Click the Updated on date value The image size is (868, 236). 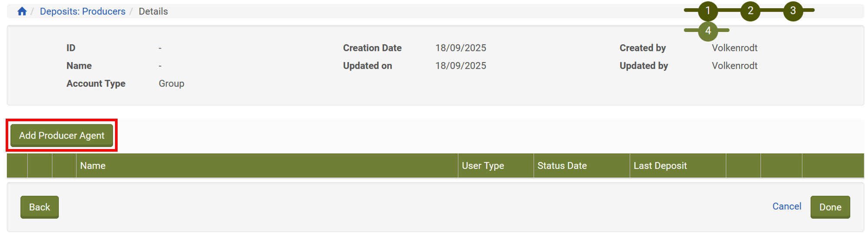click(x=460, y=66)
